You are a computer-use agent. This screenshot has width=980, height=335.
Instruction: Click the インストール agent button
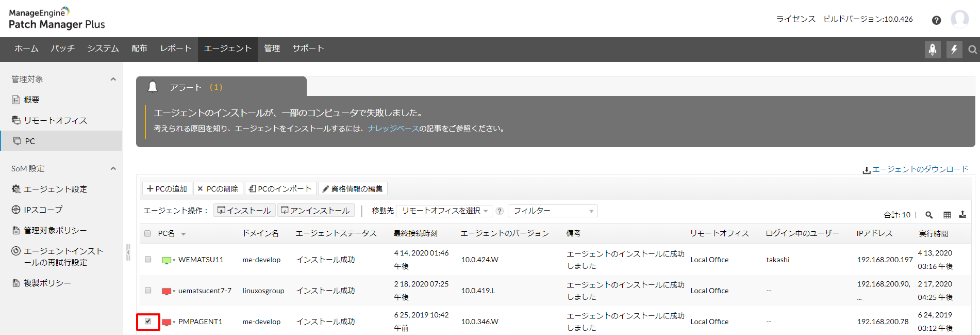244,211
